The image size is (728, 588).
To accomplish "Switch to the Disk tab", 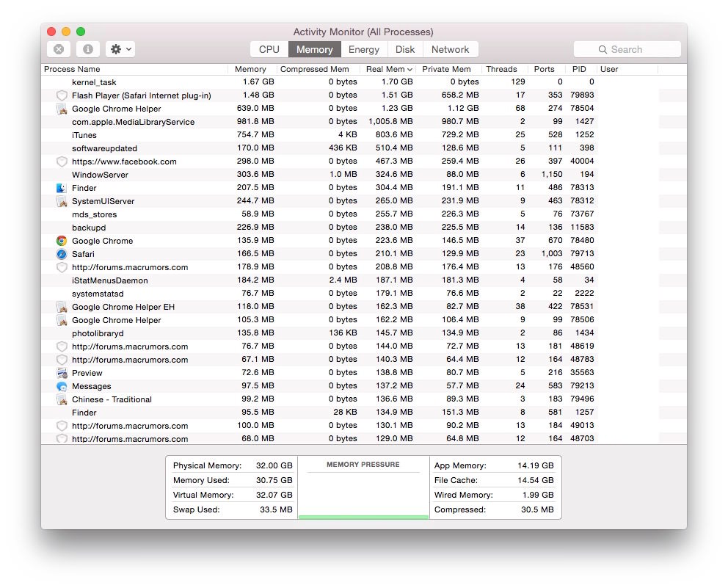I will click(x=405, y=49).
